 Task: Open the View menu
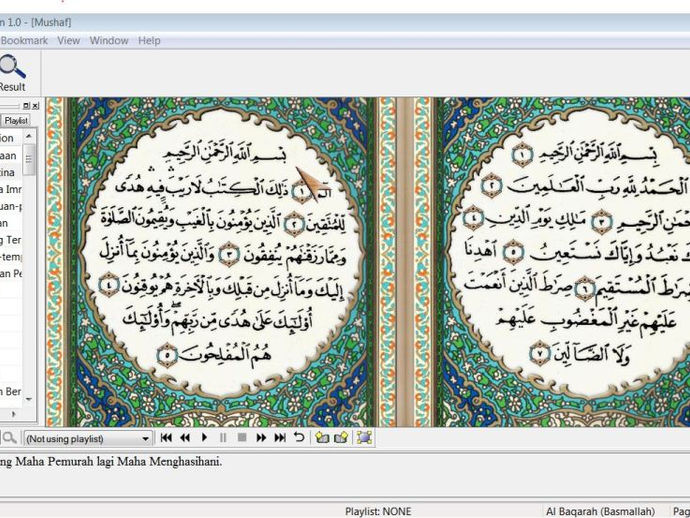[69, 40]
